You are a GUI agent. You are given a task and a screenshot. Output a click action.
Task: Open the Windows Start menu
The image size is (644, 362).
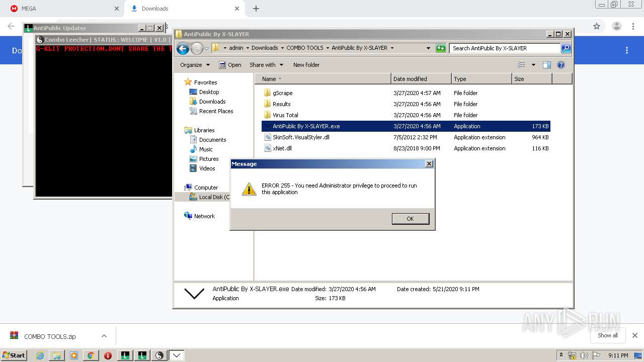coord(14,355)
